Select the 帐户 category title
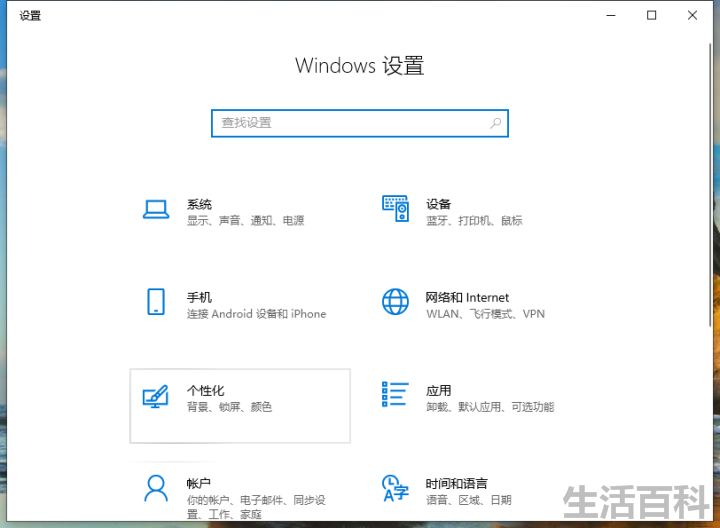720x528 pixels. coord(199,483)
